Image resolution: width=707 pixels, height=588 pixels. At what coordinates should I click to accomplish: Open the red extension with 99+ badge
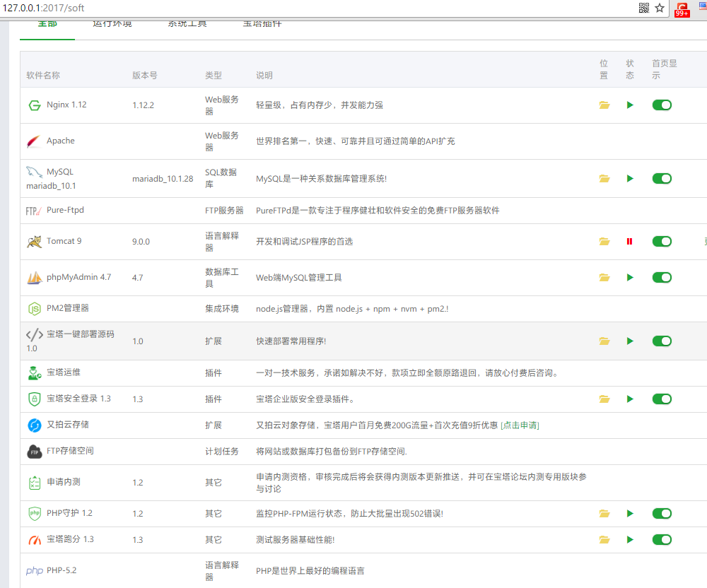(682, 9)
